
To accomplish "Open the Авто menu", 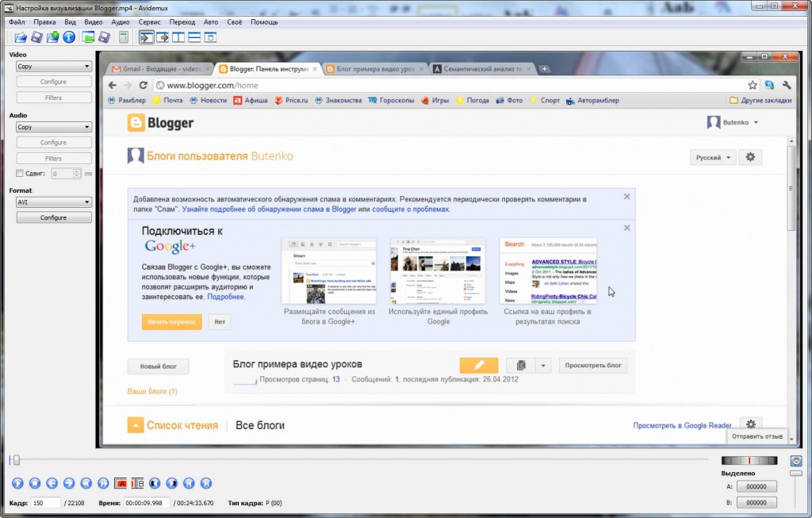I will (x=211, y=22).
